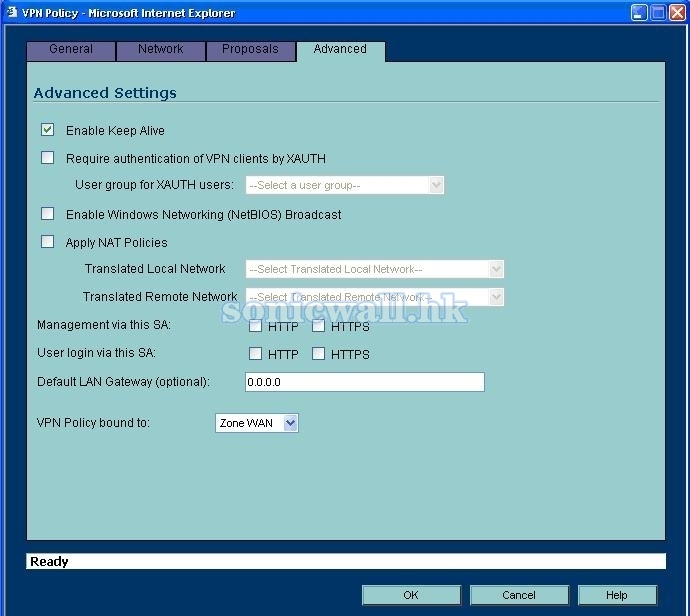Click the Default LAN Gateway input field

[364, 382]
